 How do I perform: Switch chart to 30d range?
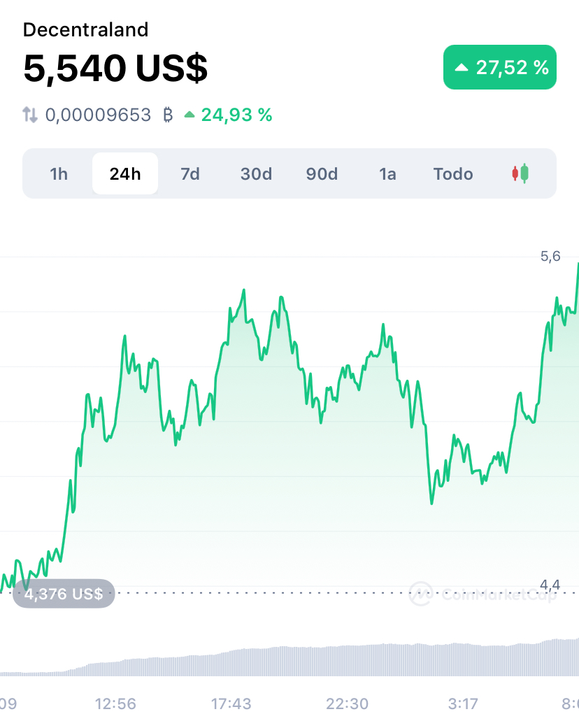(257, 174)
